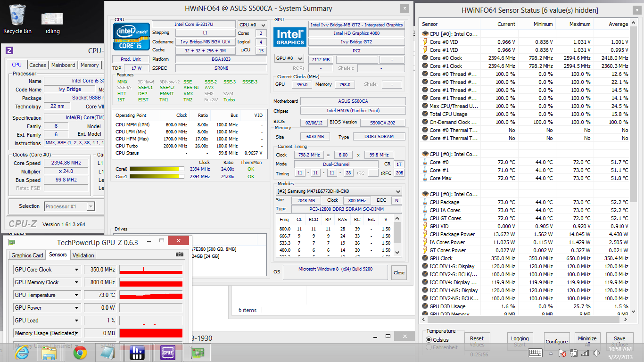This screenshot has height=362, width=644.
Task: Open the GPU #0 selector dropdown
Action: point(289,58)
